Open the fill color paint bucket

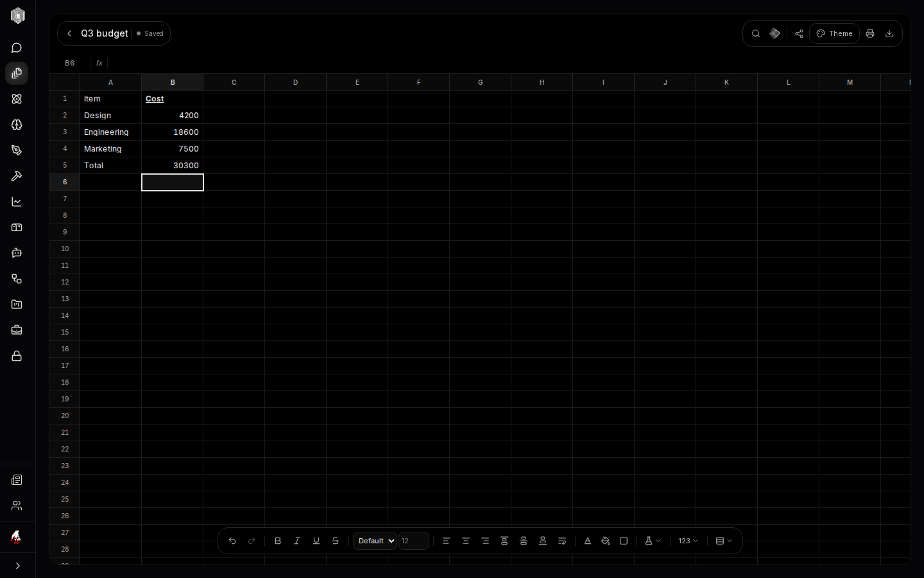(606, 541)
